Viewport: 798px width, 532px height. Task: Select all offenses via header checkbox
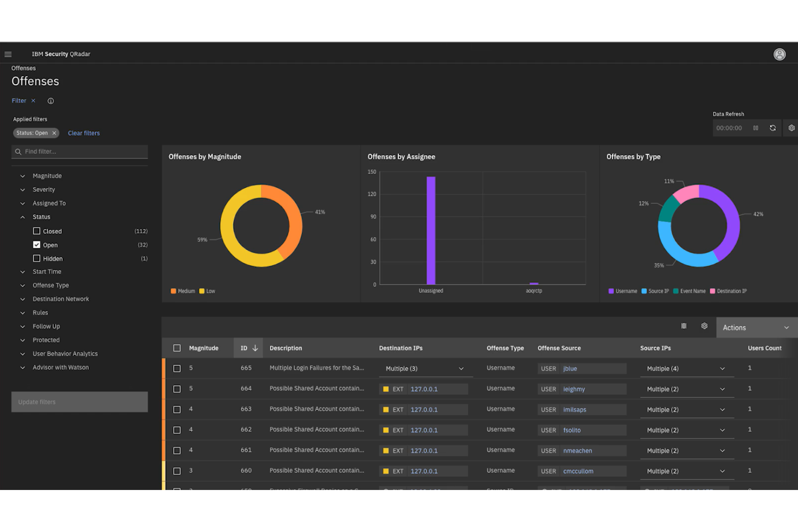click(x=177, y=348)
